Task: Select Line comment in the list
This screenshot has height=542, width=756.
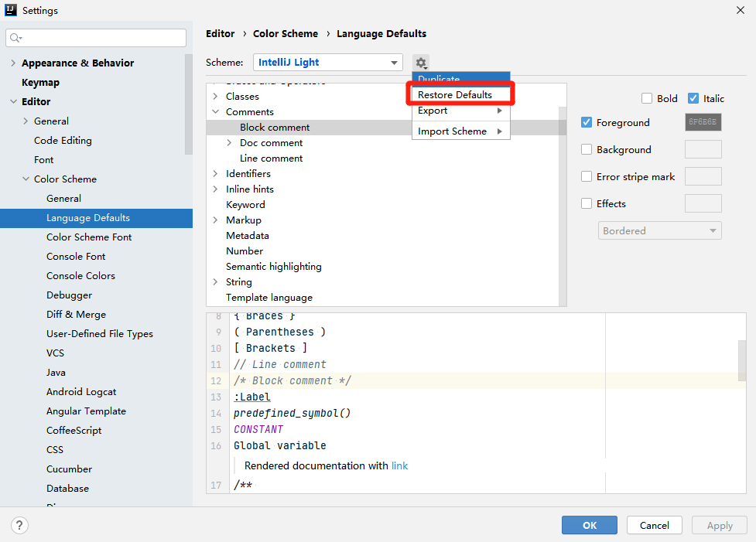Action: tap(271, 158)
